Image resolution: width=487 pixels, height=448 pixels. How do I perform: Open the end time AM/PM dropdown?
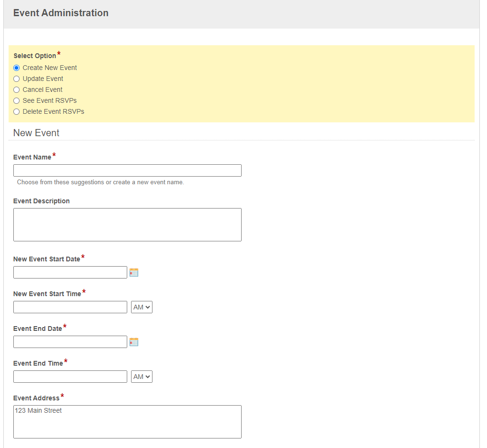141,376
